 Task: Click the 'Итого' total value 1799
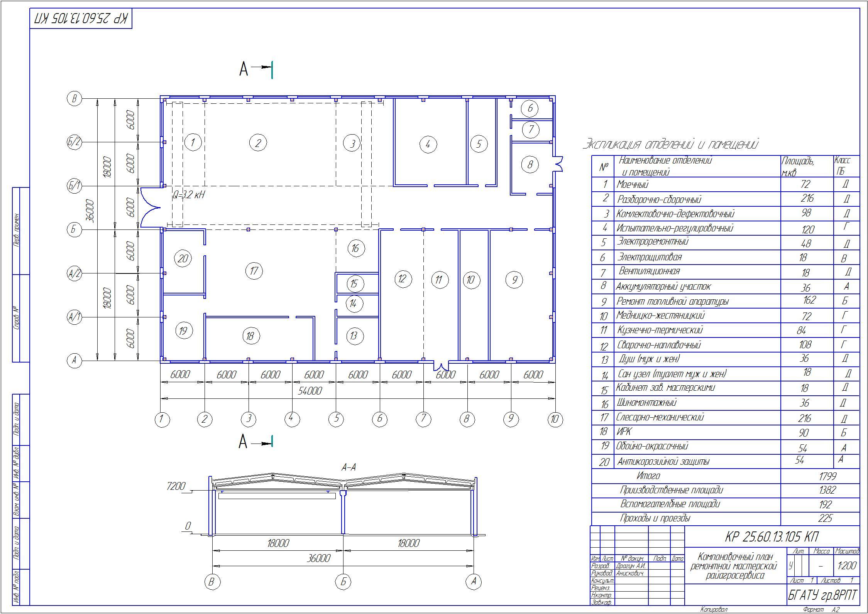click(827, 476)
